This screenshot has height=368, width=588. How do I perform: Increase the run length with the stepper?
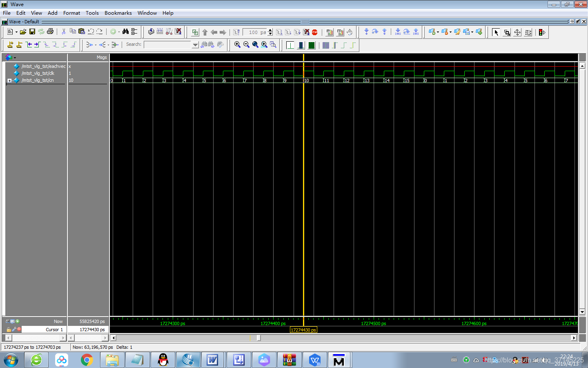tap(270, 30)
